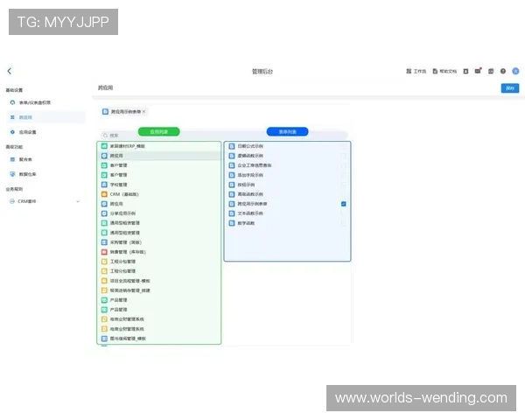Click the 日期公式示例 form icon
525x420 pixels.
pyautogui.click(x=232, y=146)
